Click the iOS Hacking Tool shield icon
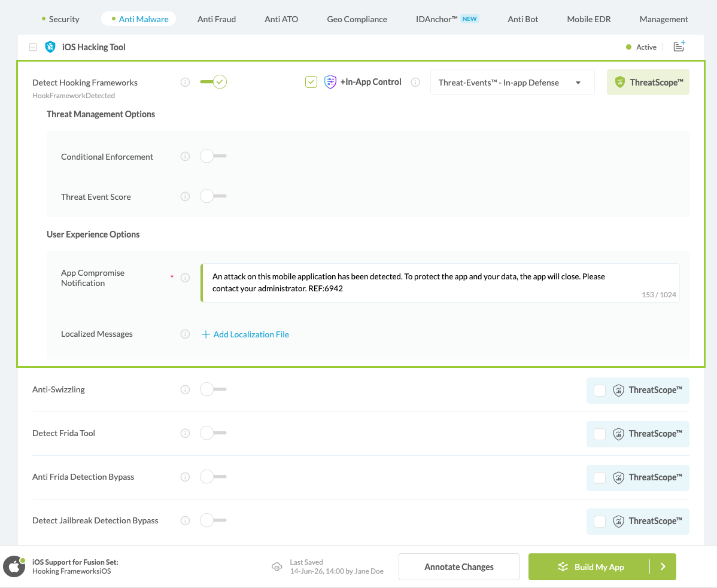The height and width of the screenshot is (588, 717). point(50,47)
